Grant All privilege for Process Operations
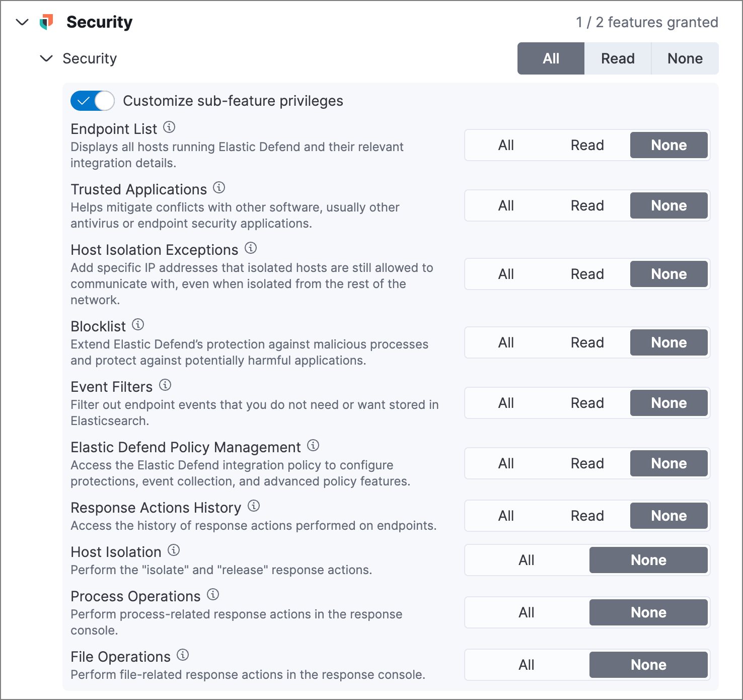Image resolution: width=743 pixels, height=700 pixels. click(526, 612)
